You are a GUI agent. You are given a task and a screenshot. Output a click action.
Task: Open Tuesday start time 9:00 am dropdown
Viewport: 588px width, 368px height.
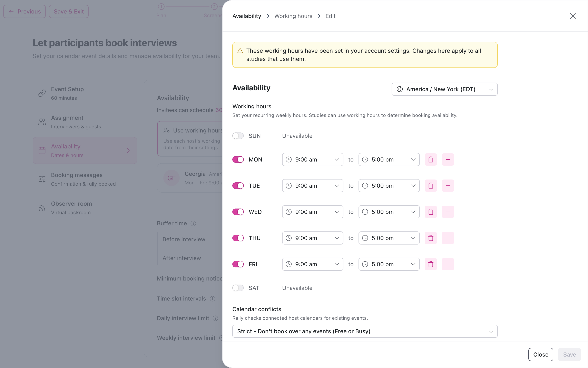tap(312, 186)
